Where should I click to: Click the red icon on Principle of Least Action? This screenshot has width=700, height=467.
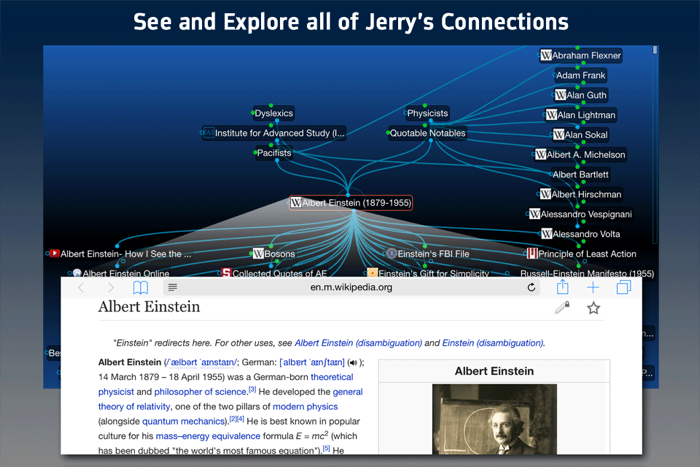click(x=532, y=254)
